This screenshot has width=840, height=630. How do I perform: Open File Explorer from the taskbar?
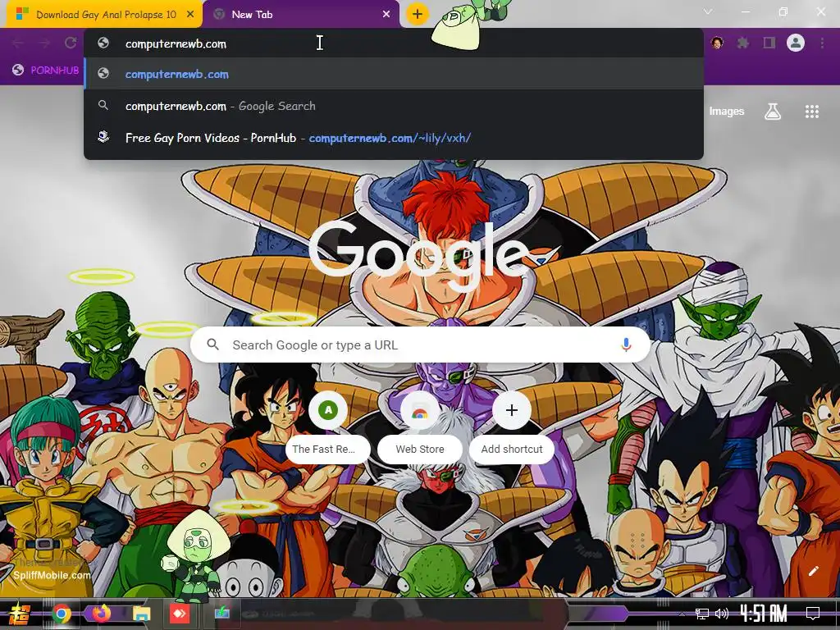click(141, 614)
